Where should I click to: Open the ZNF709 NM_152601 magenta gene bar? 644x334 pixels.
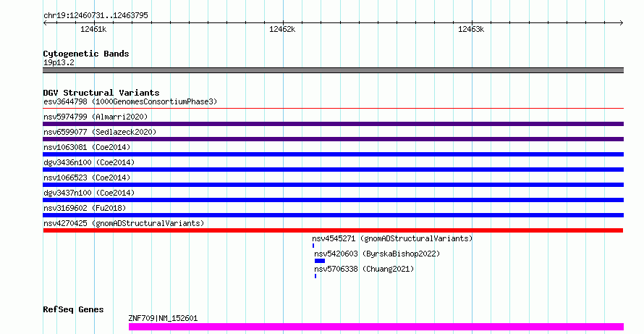tap(376, 327)
